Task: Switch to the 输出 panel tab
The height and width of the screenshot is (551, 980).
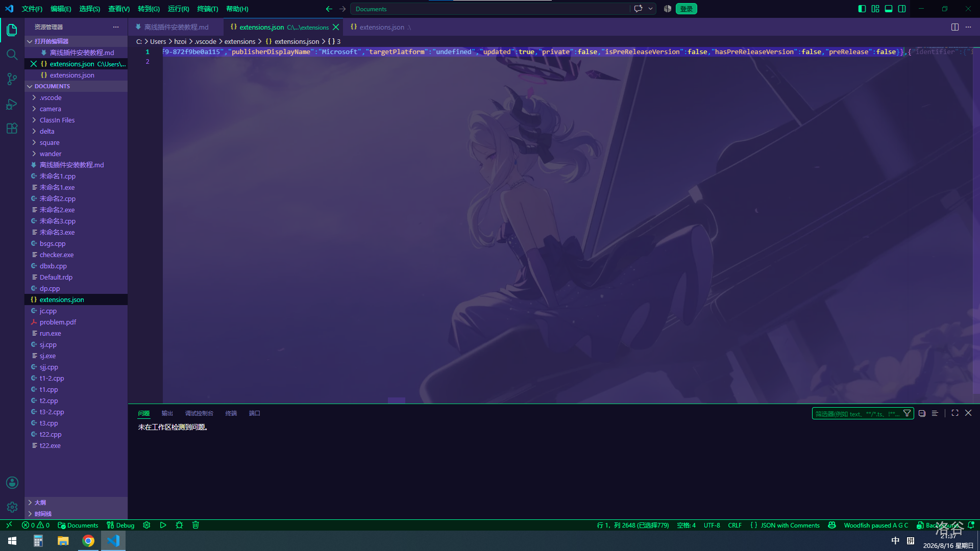Action: pos(167,413)
